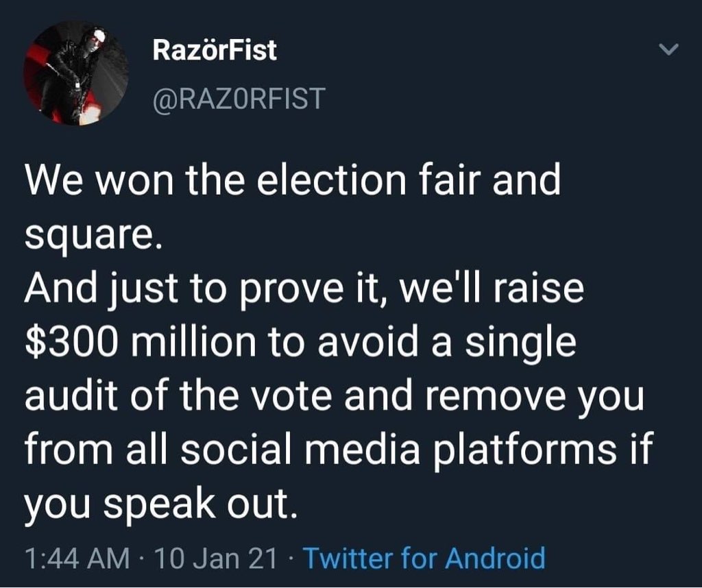Click the @RAZORFIST handle
The width and height of the screenshot is (702, 588).
point(239,98)
